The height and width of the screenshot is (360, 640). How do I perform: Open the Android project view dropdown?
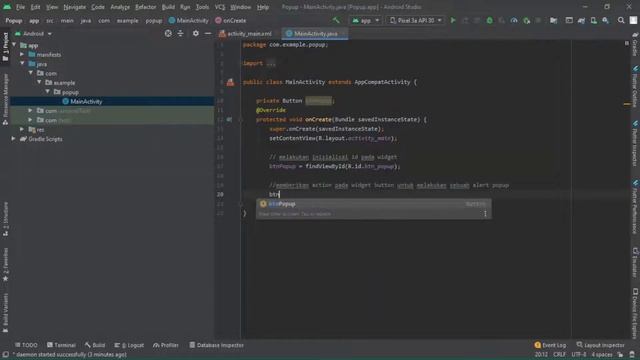pos(33,33)
